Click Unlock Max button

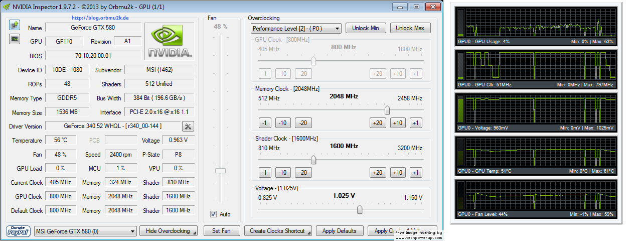pyautogui.click(x=410, y=28)
